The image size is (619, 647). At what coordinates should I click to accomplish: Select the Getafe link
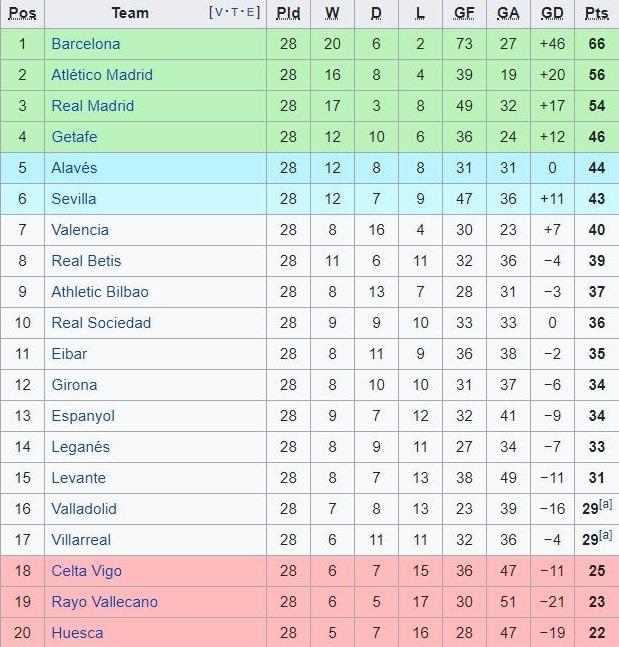(74, 137)
